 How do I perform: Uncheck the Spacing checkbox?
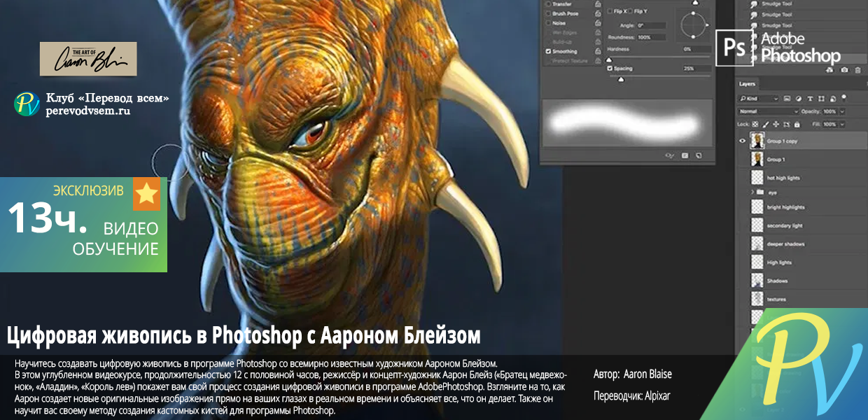point(610,69)
